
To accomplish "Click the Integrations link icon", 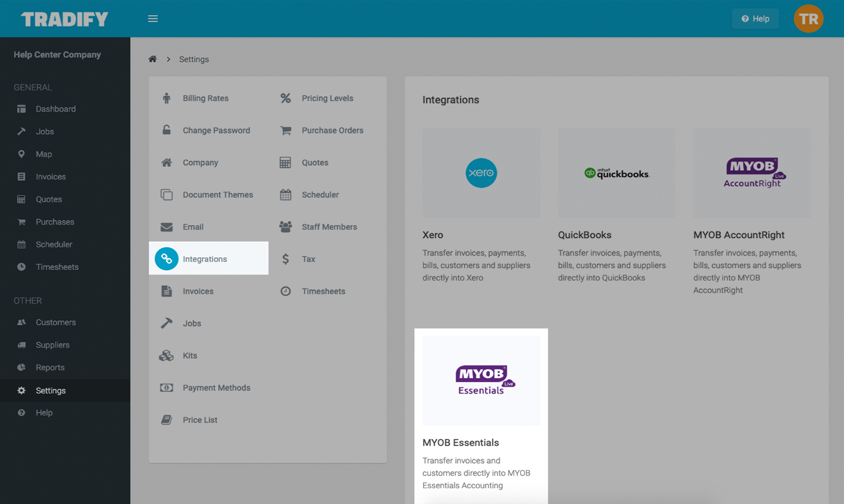I will click(166, 258).
